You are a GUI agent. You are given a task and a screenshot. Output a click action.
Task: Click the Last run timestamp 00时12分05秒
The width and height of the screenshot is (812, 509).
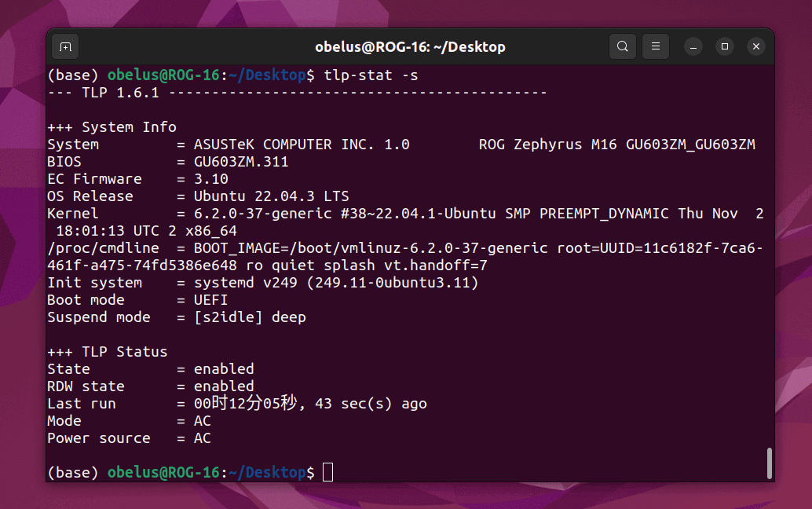[246, 404]
